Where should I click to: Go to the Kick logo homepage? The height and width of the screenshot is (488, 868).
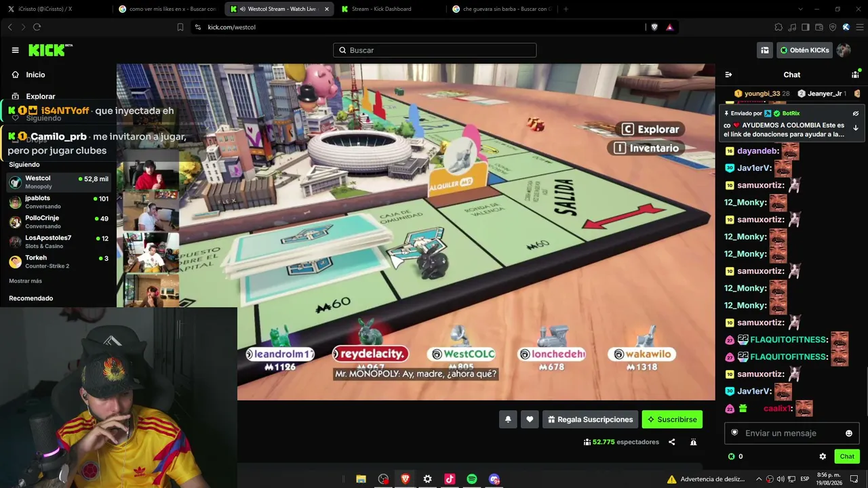[x=50, y=50]
